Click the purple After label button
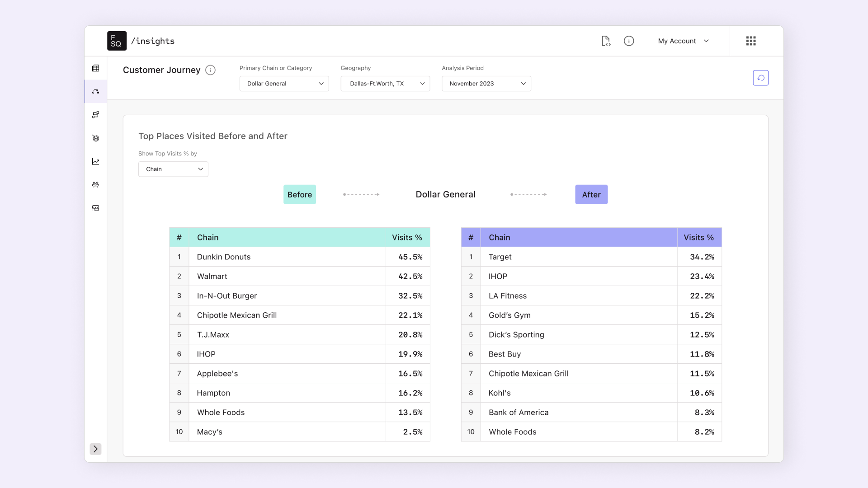 pyautogui.click(x=591, y=194)
